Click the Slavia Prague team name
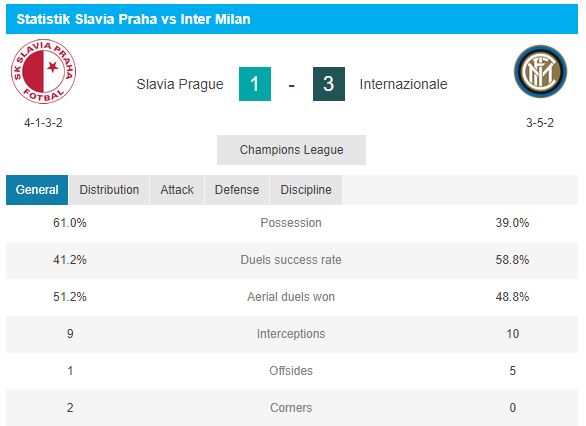 [180, 84]
